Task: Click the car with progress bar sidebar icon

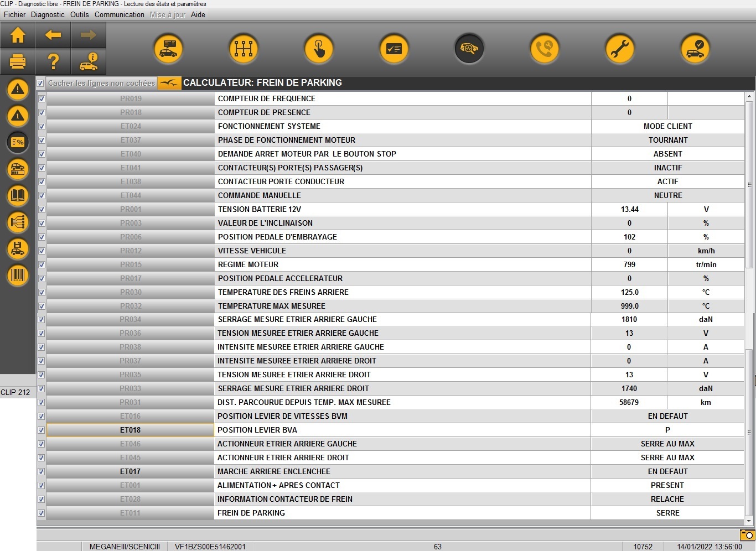Action: click(18, 169)
